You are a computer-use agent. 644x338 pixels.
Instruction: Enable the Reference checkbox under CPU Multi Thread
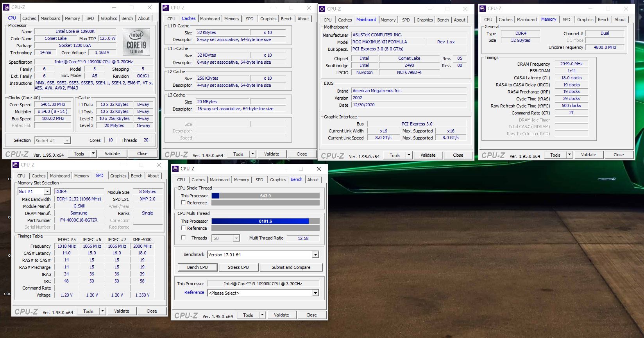[183, 228]
